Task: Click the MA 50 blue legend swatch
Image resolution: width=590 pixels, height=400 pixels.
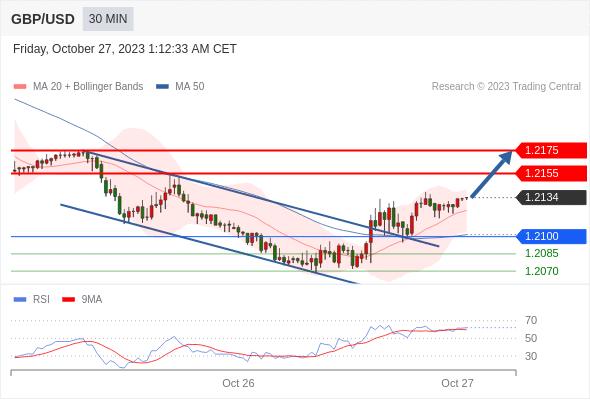Action: point(163,87)
